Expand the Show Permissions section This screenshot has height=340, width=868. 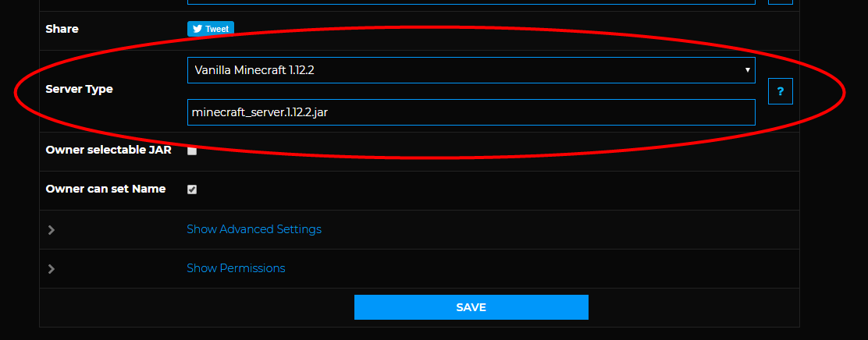(236, 268)
